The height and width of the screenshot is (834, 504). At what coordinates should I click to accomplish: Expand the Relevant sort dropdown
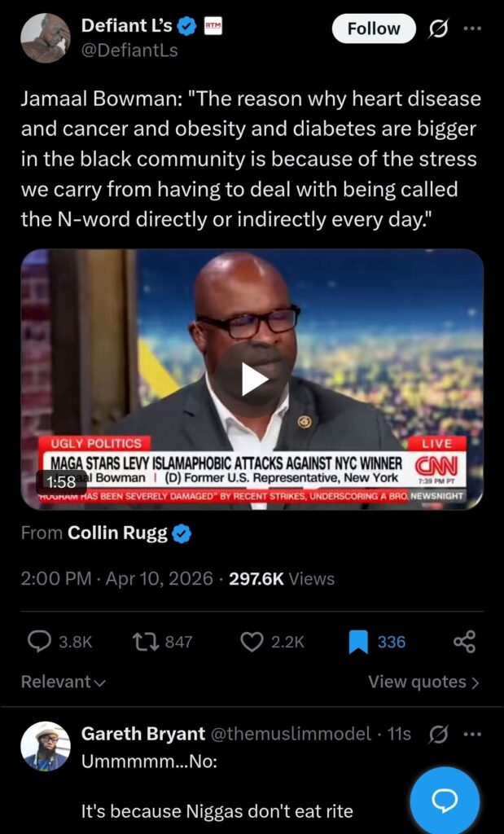[x=64, y=682]
